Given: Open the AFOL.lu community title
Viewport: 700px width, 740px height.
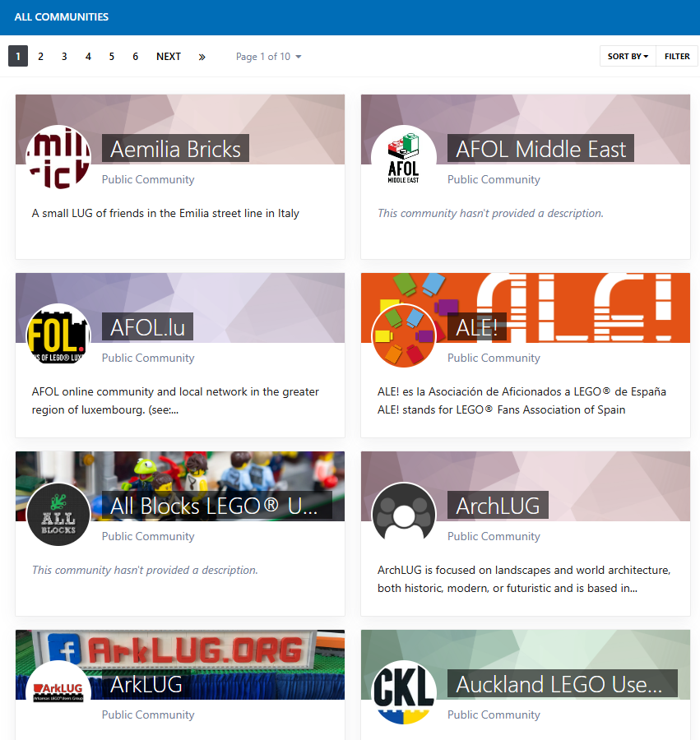Looking at the screenshot, I should pos(147,327).
